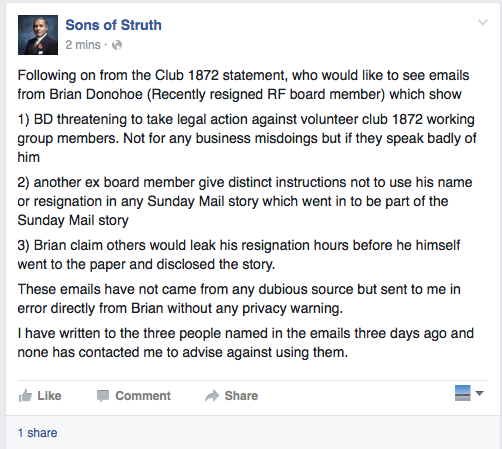Viewport: 502px width, 449px height.
Task: View the 1 share link
Action: point(38,433)
